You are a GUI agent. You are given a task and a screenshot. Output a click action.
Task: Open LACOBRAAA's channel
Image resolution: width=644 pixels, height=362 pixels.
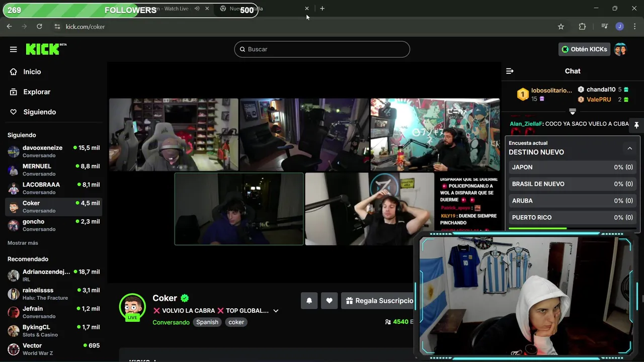53,188
